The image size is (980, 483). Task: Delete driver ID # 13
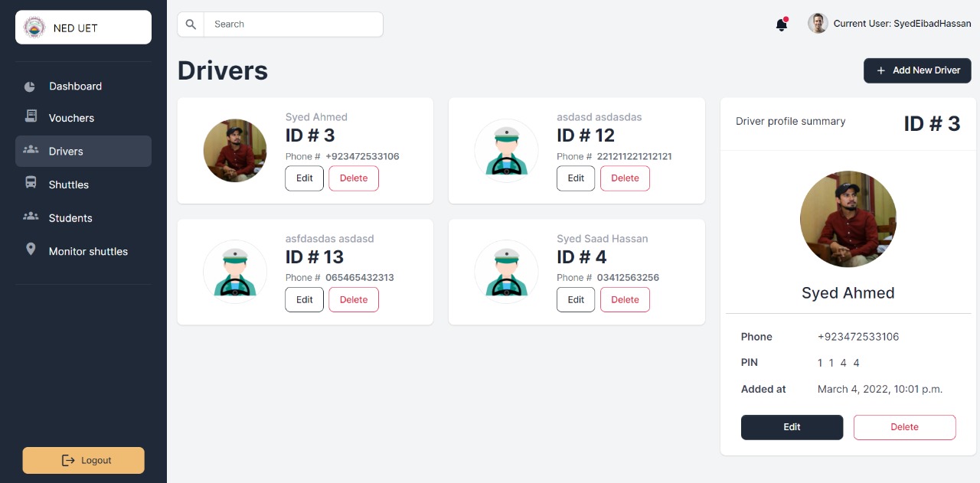click(354, 300)
